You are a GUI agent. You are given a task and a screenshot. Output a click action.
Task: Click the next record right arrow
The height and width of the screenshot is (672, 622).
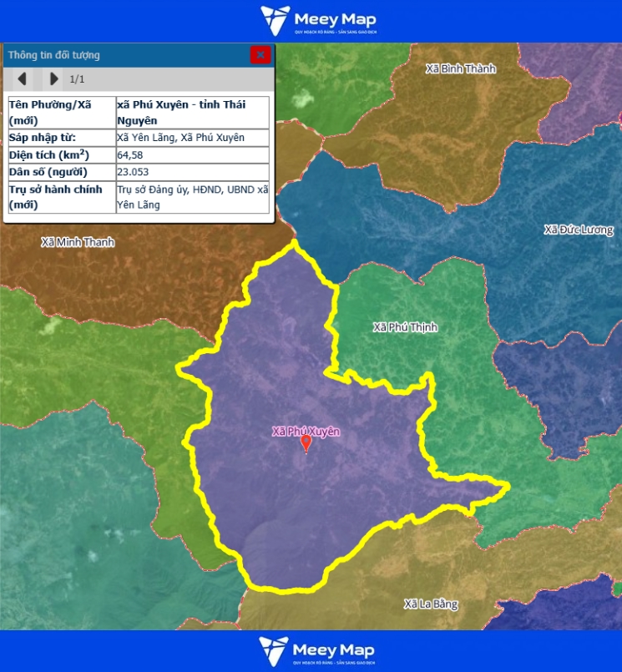(53, 79)
